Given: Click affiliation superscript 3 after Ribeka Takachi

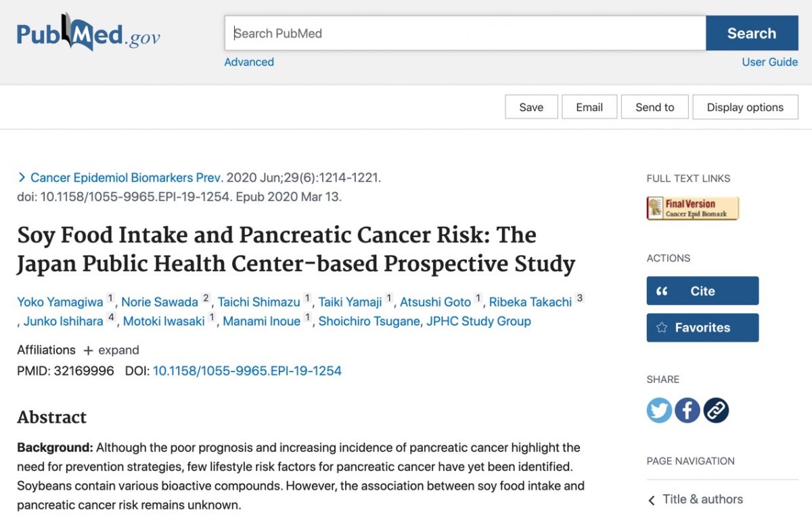Looking at the screenshot, I should [x=579, y=299].
